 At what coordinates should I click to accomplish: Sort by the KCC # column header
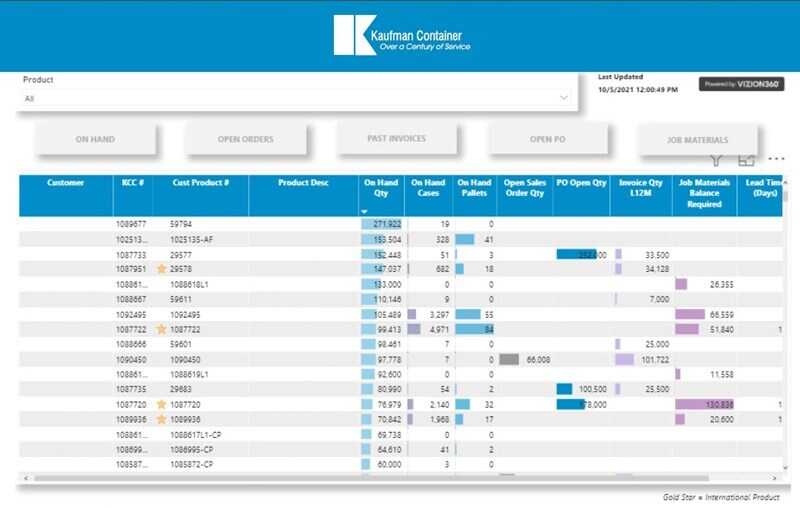click(x=133, y=183)
